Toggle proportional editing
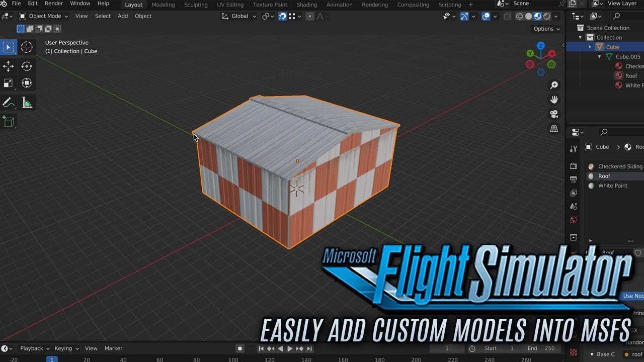The height and width of the screenshot is (362, 644). pyautogui.click(x=309, y=16)
